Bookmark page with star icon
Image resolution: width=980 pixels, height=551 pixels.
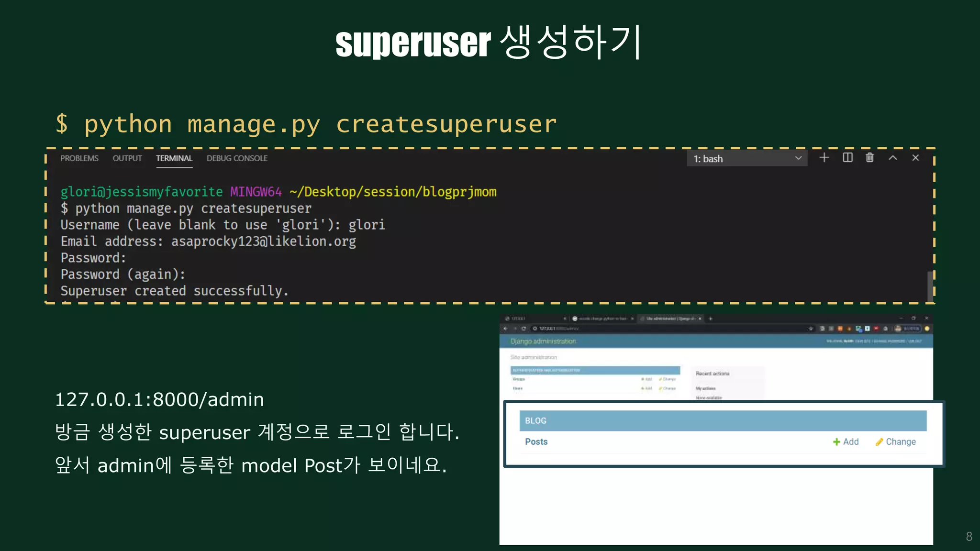point(811,329)
